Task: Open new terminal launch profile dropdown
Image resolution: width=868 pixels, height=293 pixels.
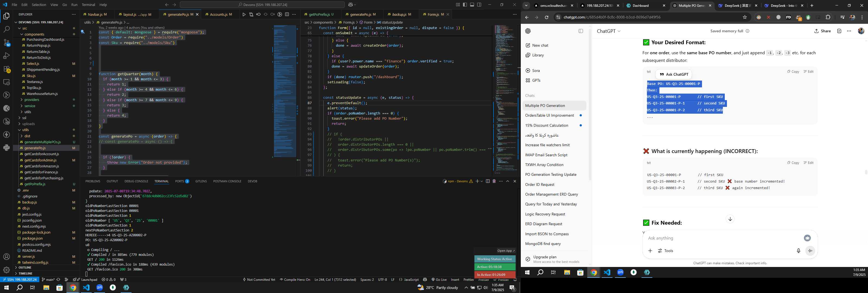Action: (x=481, y=181)
